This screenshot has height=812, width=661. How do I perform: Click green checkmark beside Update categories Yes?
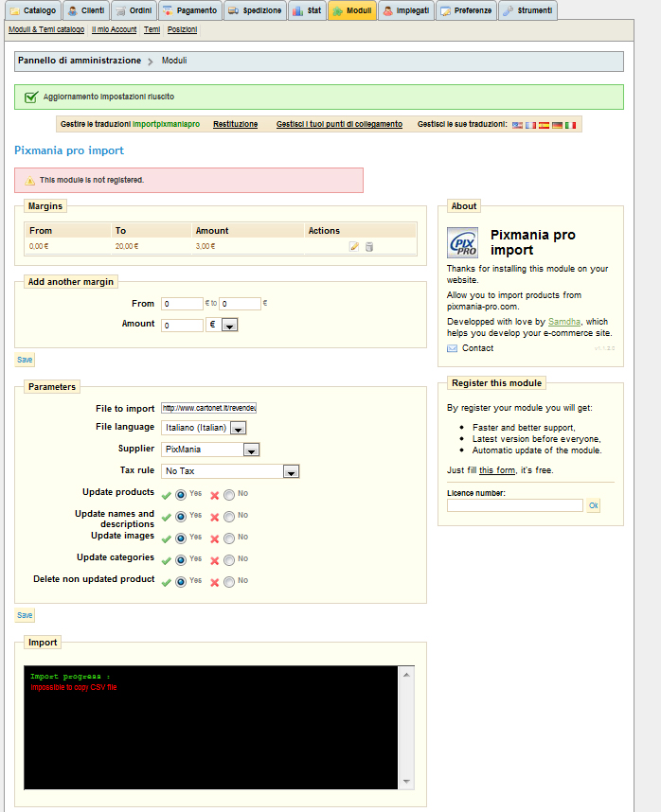pos(167,560)
